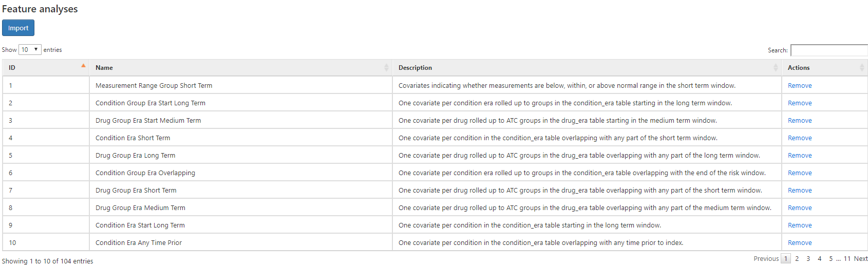This screenshot has height=265, width=868.
Task: Click the Description column header label
Action: (x=415, y=68)
